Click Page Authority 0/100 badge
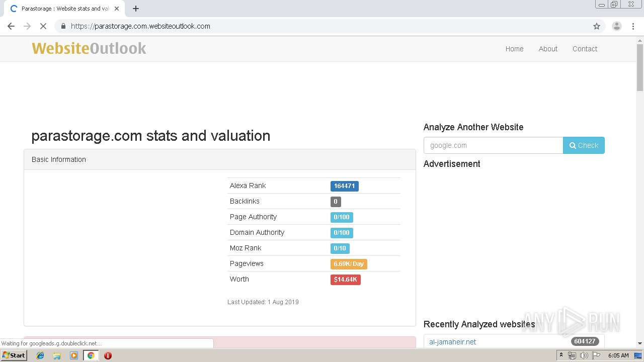This screenshot has width=644, height=362. point(342,217)
